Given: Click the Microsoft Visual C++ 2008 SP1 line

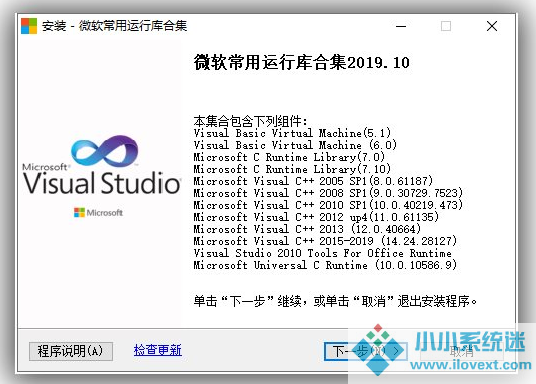Looking at the screenshot, I should pos(328,193).
